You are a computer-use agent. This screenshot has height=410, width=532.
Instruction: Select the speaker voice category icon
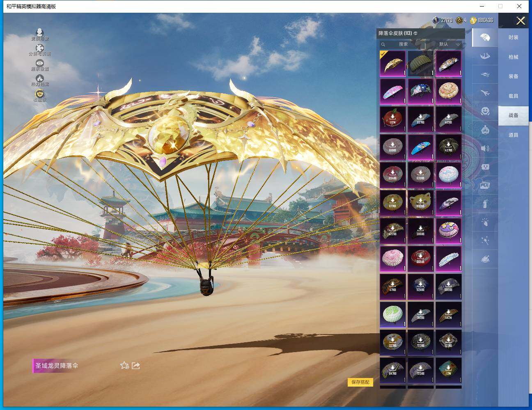pyautogui.click(x=485, y=148)
